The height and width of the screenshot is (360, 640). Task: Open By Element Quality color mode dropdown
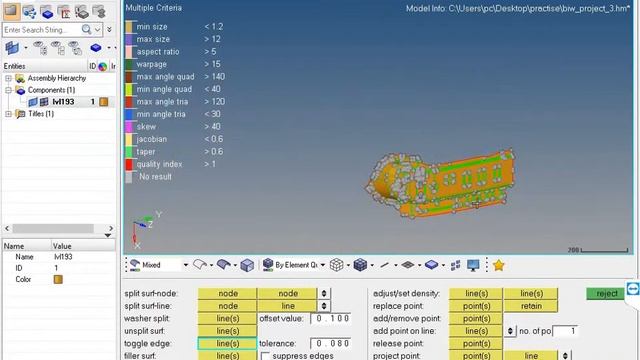point(322,265)
